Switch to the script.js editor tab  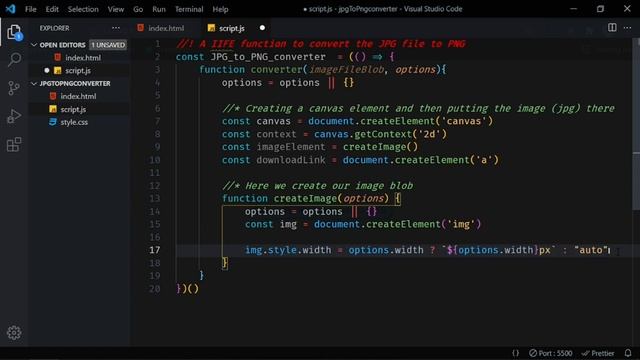[x=237, y=28]
